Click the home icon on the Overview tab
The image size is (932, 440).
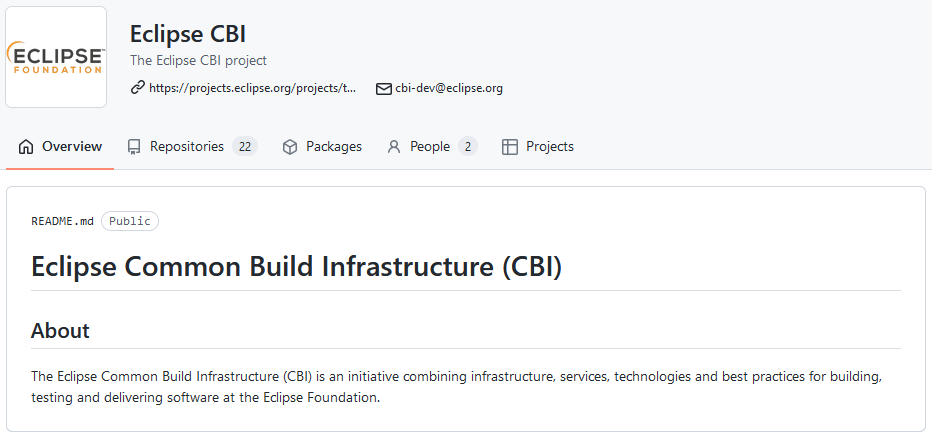click(x=26, y=147)
